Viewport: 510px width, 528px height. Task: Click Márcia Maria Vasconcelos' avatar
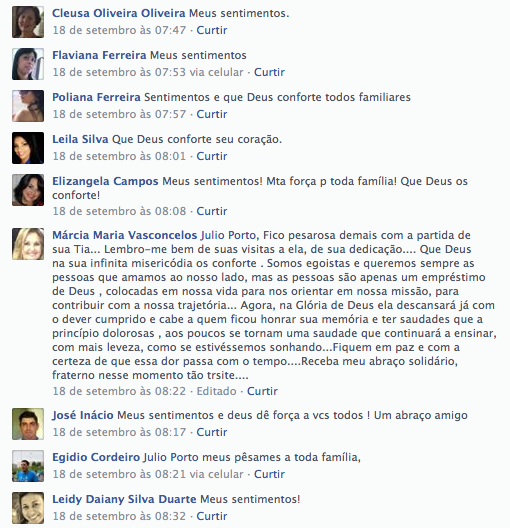coord(28,244)
